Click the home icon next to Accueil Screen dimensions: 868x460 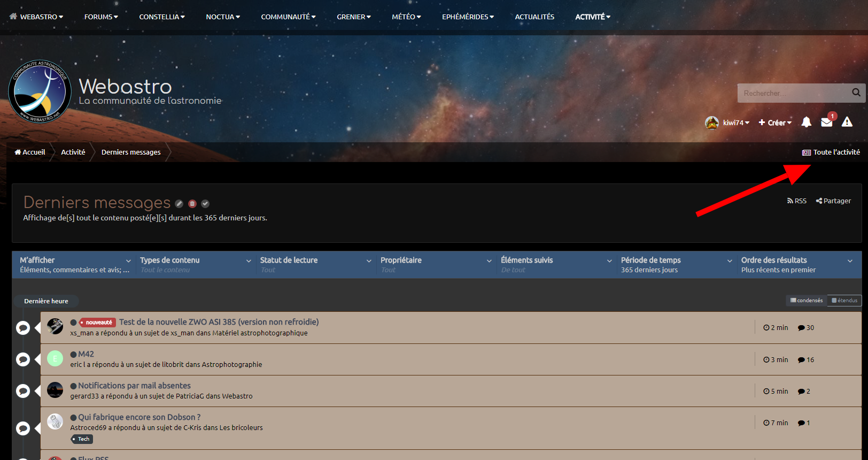point(18,152)
